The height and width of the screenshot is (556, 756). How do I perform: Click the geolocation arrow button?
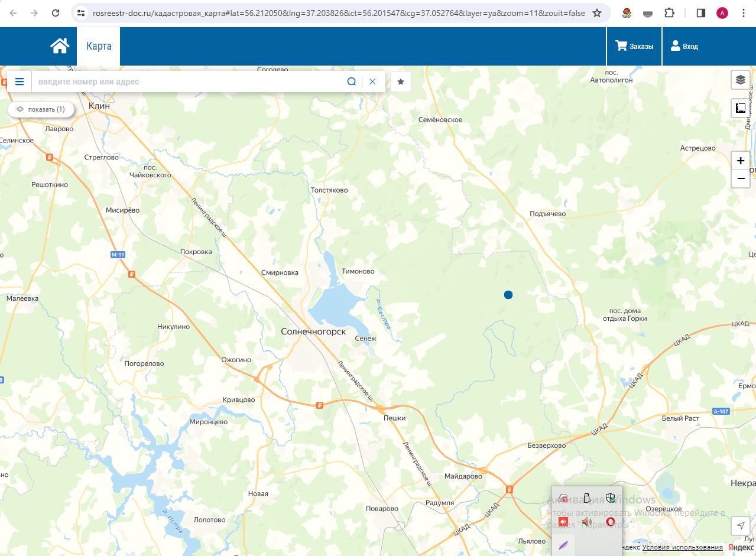[741, 526]
